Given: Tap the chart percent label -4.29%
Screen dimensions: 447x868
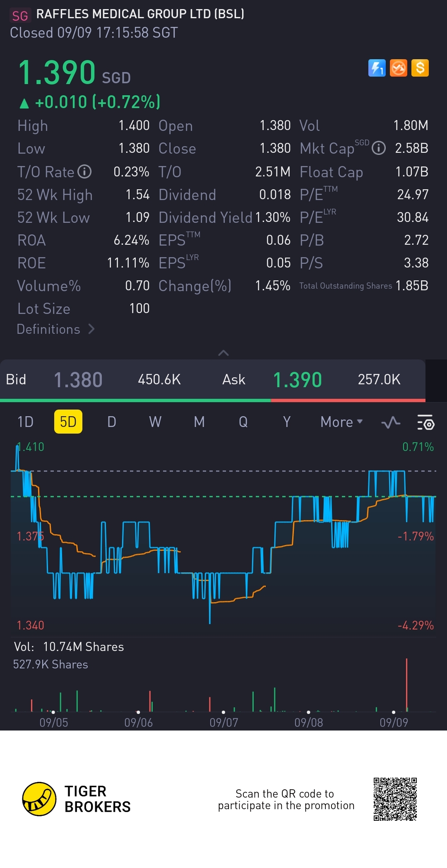Looking at the screenshot, I should [416, 625].
